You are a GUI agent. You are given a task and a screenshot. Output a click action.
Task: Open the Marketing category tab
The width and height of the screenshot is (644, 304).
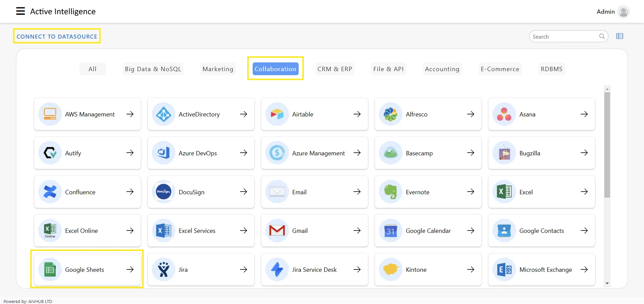tap(218, 69)
